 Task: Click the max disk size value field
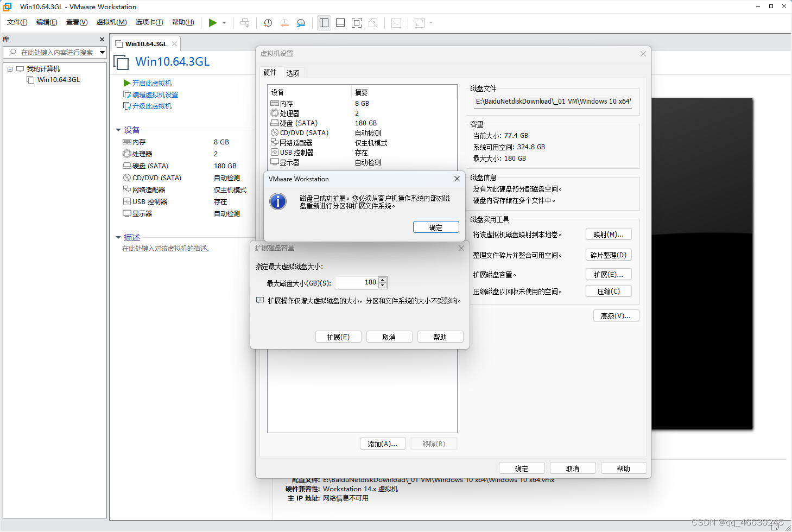357,283
